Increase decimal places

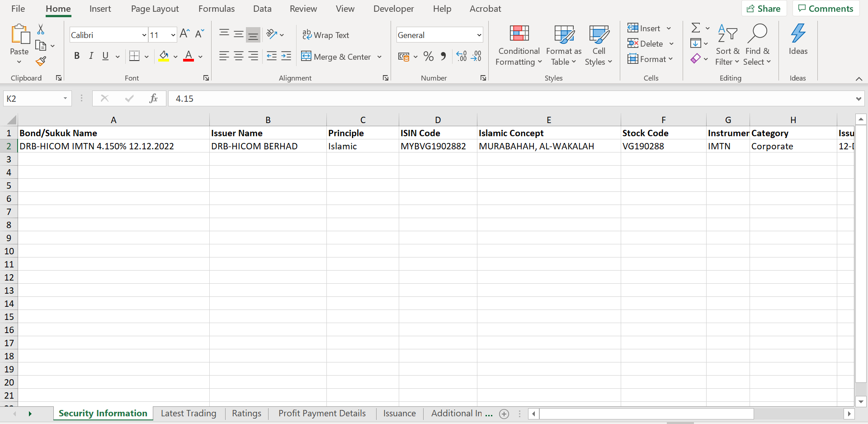[x=461, y=56]
